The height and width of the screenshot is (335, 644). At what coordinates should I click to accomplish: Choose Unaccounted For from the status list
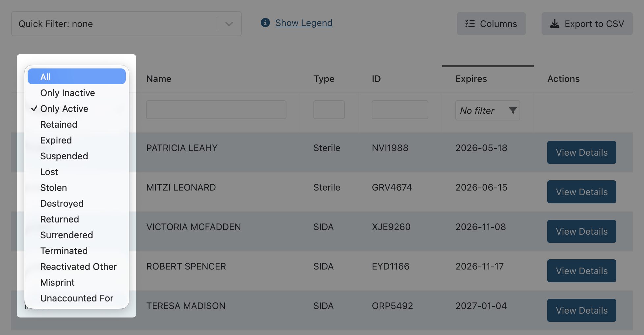coord(77,298)
